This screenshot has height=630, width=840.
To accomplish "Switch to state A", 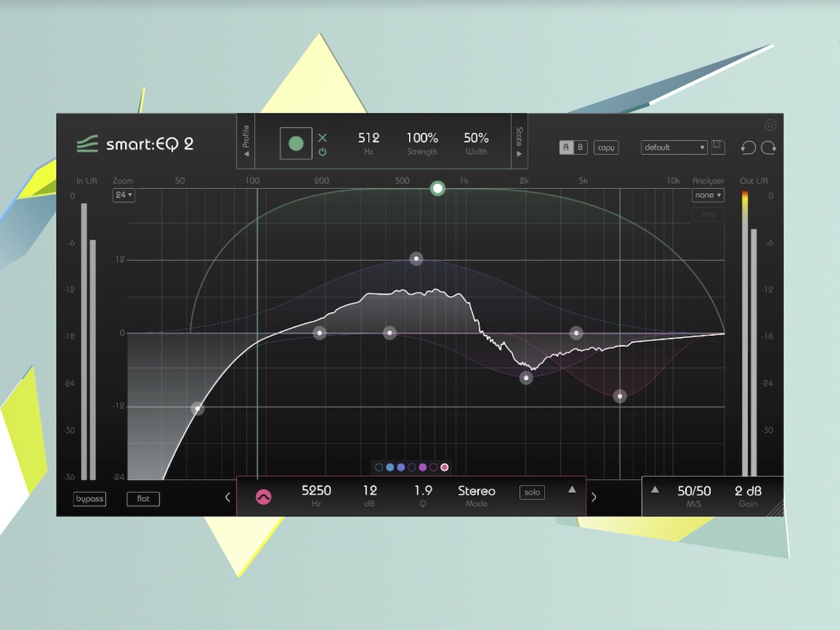I will [566, 147].
